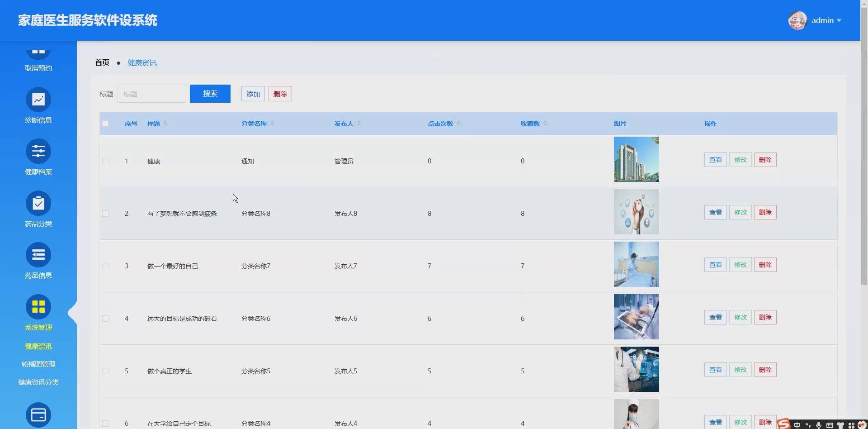Open hospital building thumbnail in row 1
This screenshot has width=868, height=429.
coord(637,159)
